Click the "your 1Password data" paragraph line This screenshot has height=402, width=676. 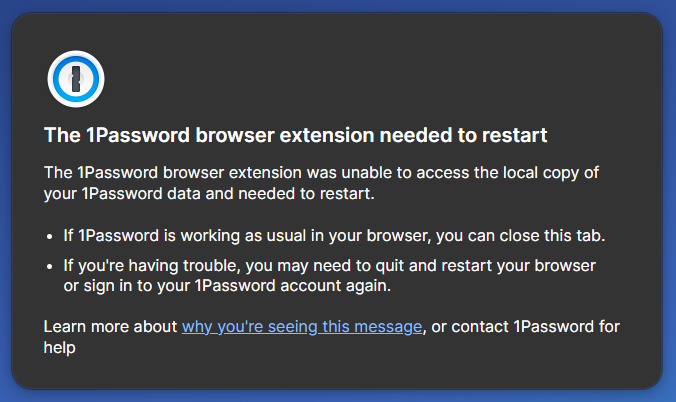[209, 193]
